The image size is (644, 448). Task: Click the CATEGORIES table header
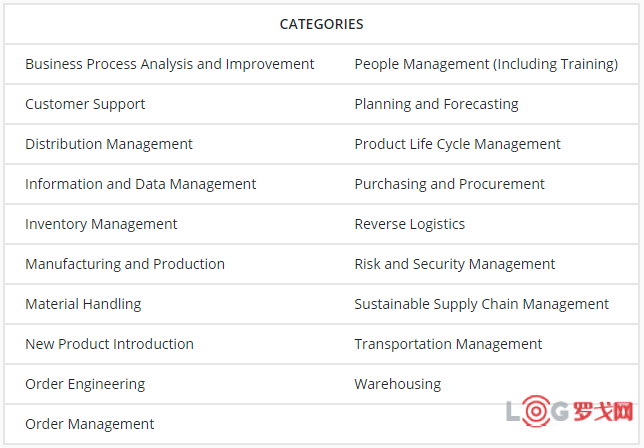coord(321,24)
